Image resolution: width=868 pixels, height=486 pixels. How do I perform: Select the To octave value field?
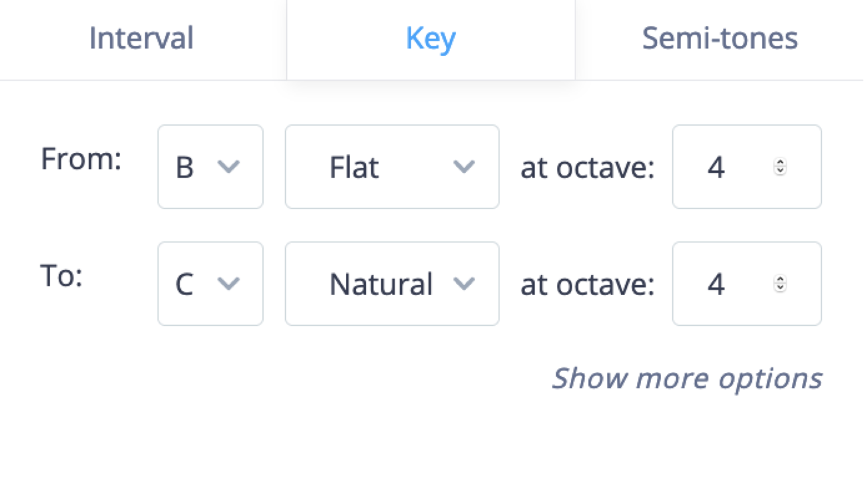pyautogui.click(x=716, y=284)
